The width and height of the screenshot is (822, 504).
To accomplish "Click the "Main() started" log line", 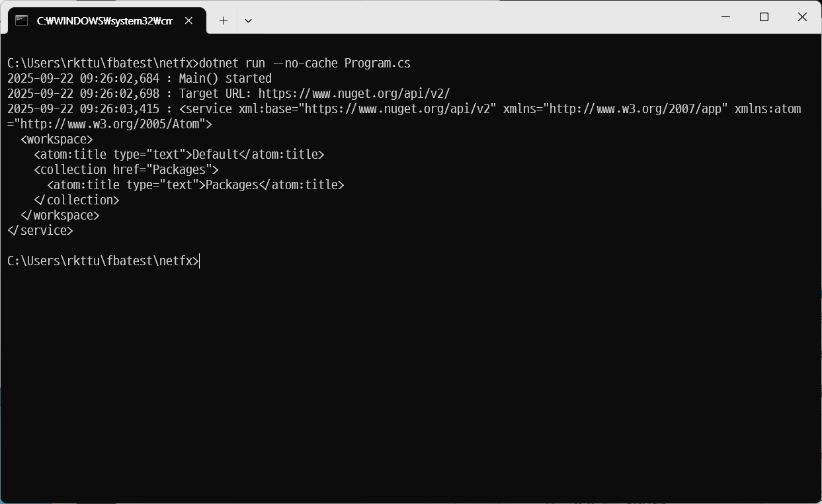I will tap(225, 79).
